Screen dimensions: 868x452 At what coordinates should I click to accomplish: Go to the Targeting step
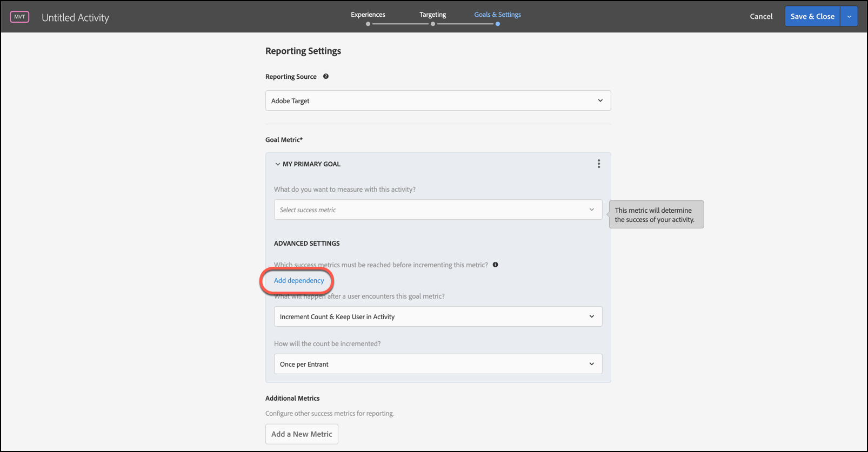pyautogui.click(x=432, y=15)
